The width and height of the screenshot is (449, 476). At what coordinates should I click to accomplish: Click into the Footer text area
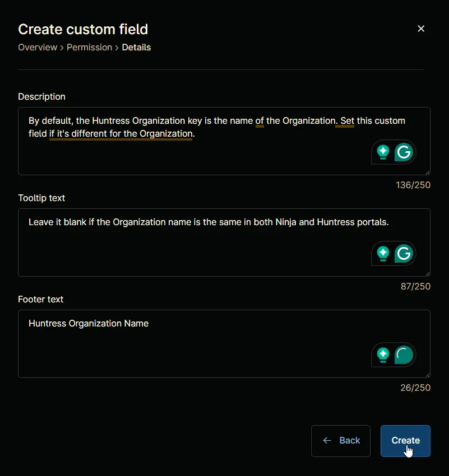tap(224, 344)
